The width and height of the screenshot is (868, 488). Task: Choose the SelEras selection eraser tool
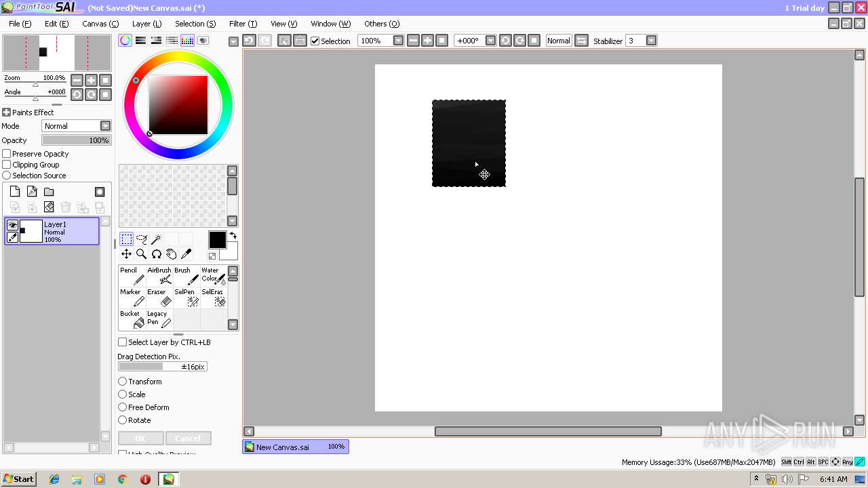213,298
